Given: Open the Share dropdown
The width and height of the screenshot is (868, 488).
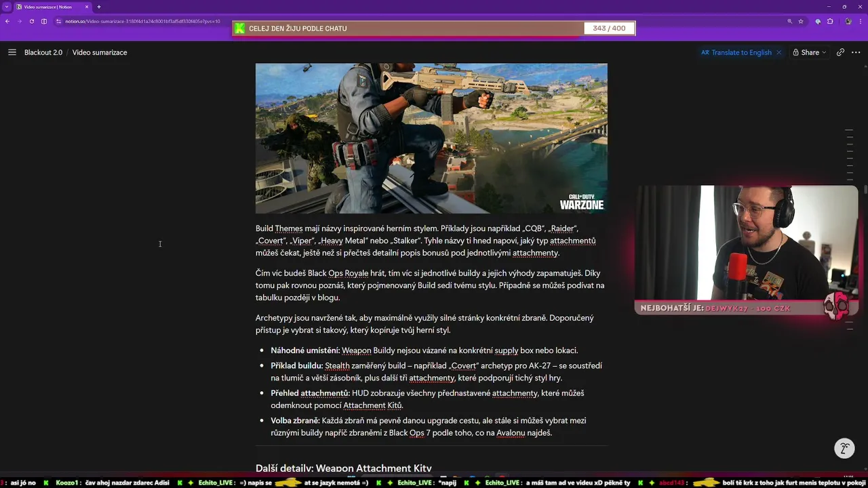Looking at the screenshot, I should [810, 52].
